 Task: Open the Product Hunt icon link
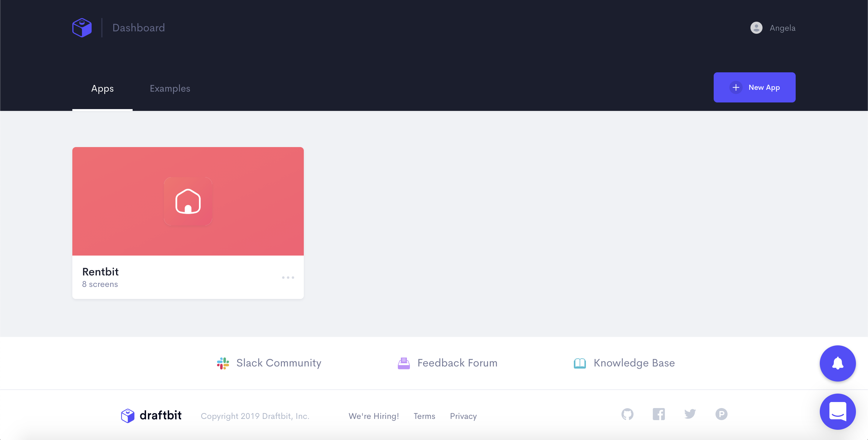coord(721,414)
